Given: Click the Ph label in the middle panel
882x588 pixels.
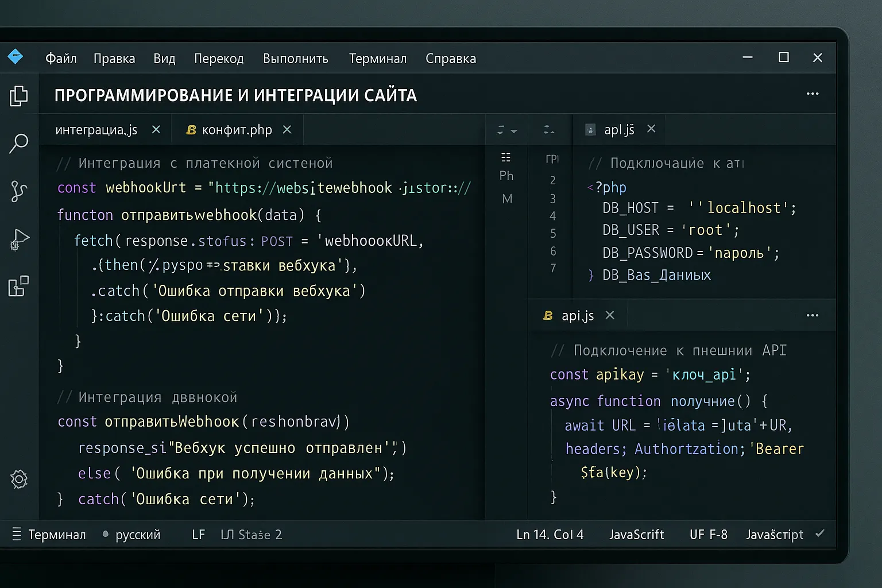Looking at the screenshot, I should [x=506, y=176].
